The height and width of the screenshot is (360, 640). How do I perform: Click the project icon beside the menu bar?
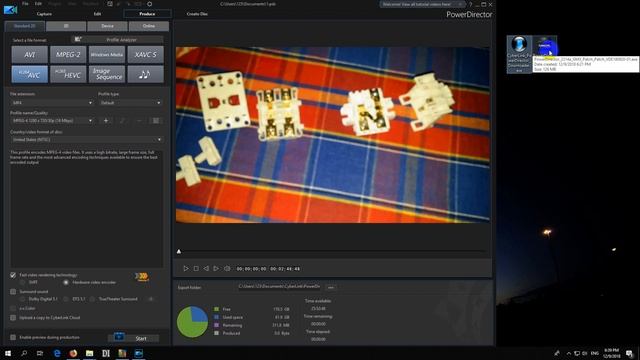tap(110, 4)
